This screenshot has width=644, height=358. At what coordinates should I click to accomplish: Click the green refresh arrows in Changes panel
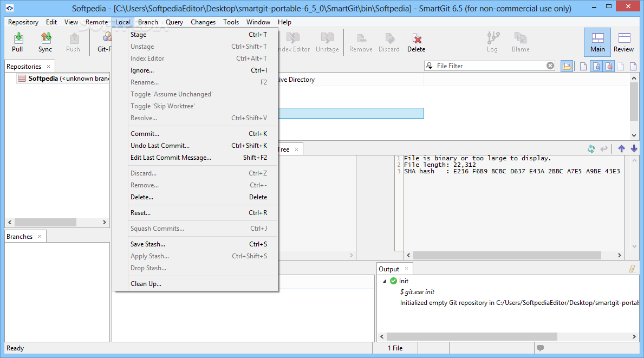click(x=591, y=149)
